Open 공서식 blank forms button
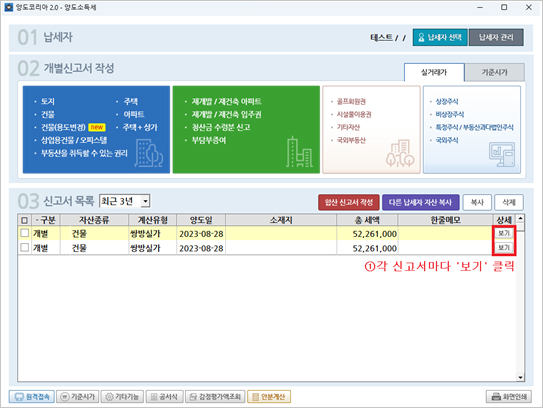The image size is (543, 408). pos(164,397)
